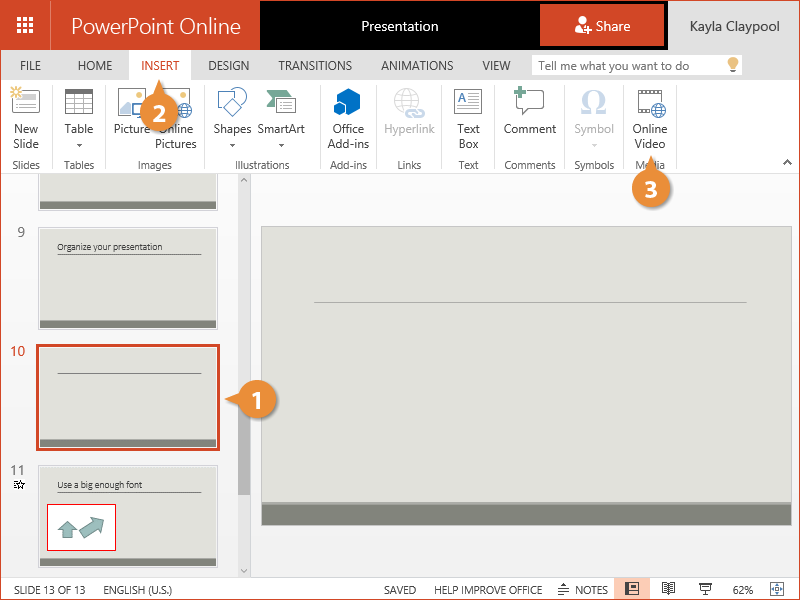Viewport: 800px width, 600px height.
Task: Insert a Text Box
Action: tap(468, 118)
